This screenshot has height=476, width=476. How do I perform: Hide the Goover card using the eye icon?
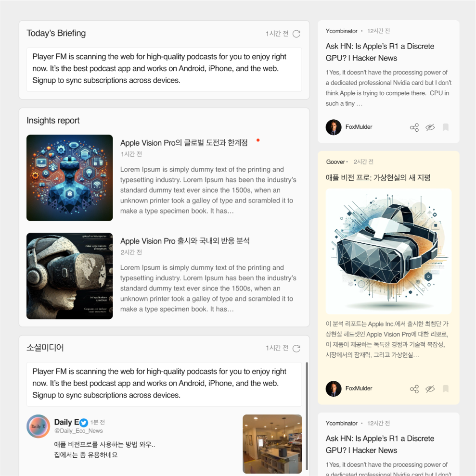tap(430, 389)
